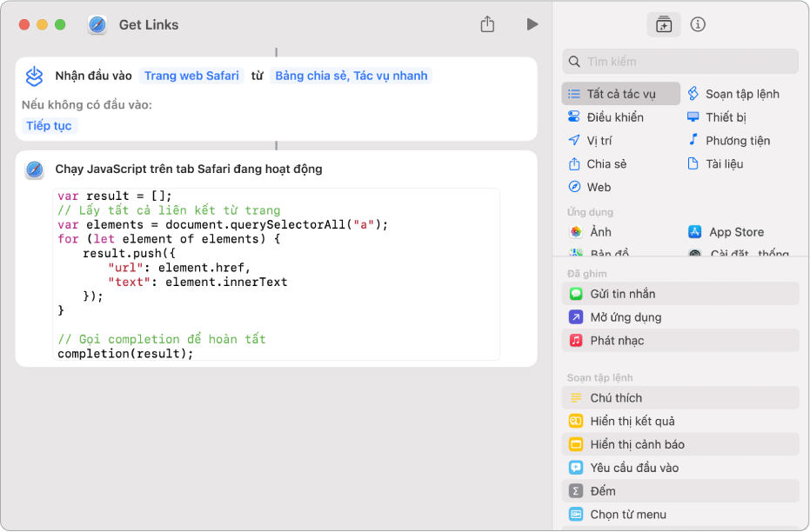This screenshot has width=810, height=532.
Task: Click the green full screen button
Action: 60,24
